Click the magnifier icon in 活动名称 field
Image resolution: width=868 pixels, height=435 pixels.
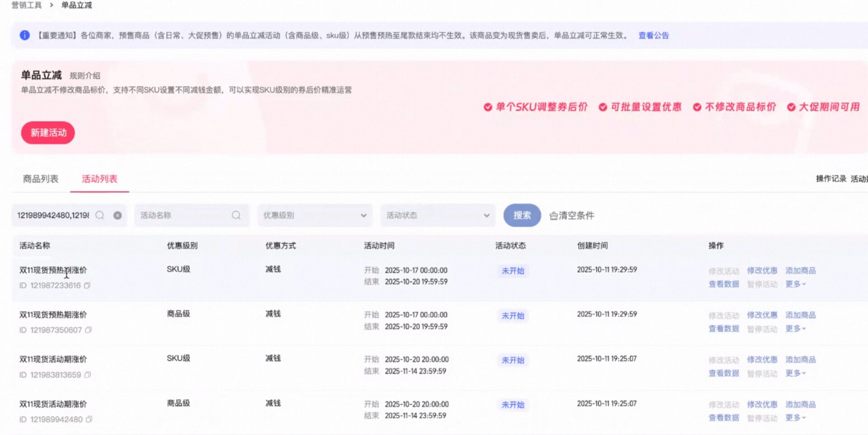click(x=236, y=215)
